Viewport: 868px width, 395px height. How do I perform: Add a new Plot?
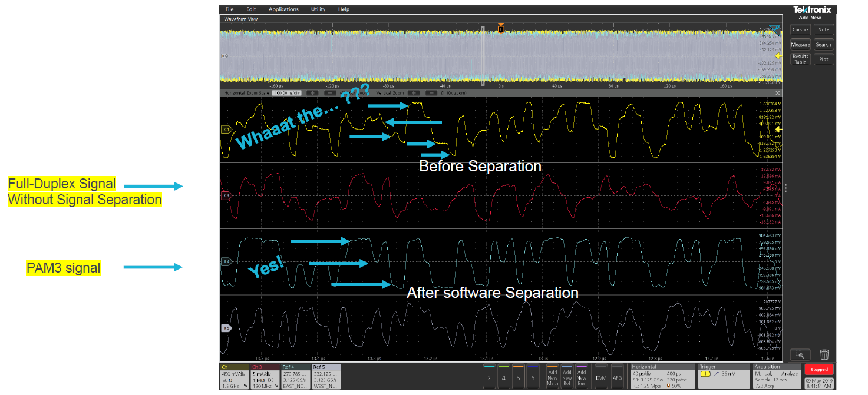(823, 59)
